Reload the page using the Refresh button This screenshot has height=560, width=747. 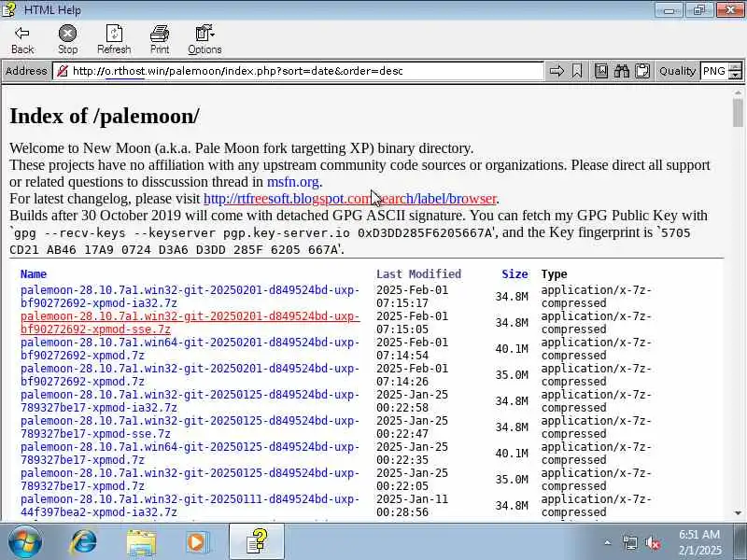pos(114,40)
